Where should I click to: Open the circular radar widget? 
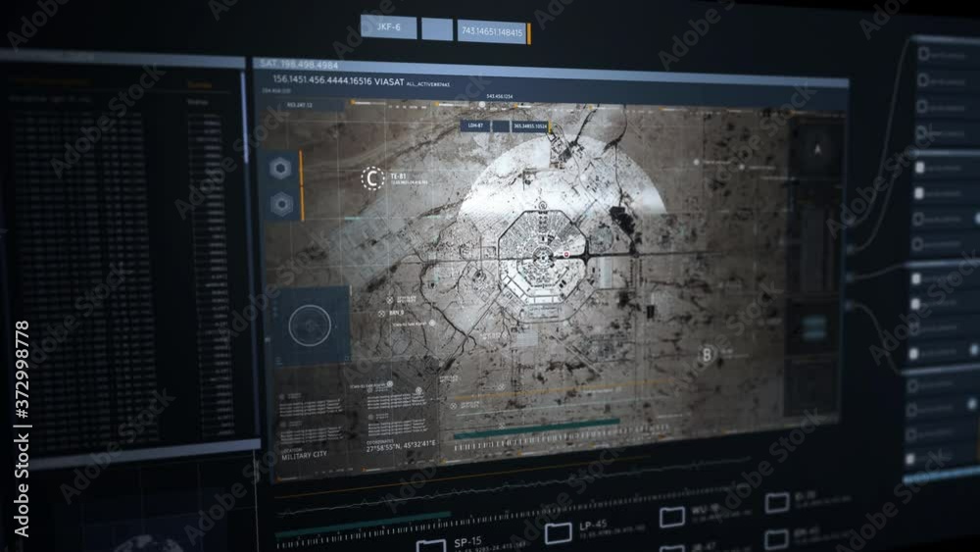point(311,326)
